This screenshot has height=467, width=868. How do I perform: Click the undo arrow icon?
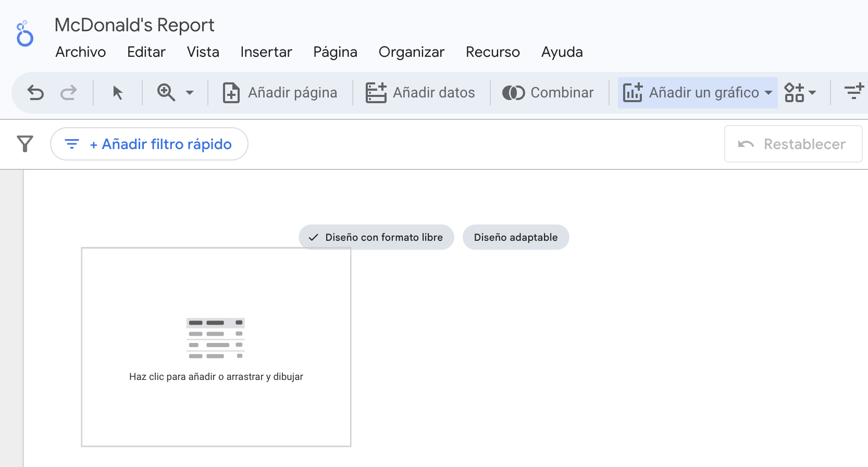click(35, 93)
